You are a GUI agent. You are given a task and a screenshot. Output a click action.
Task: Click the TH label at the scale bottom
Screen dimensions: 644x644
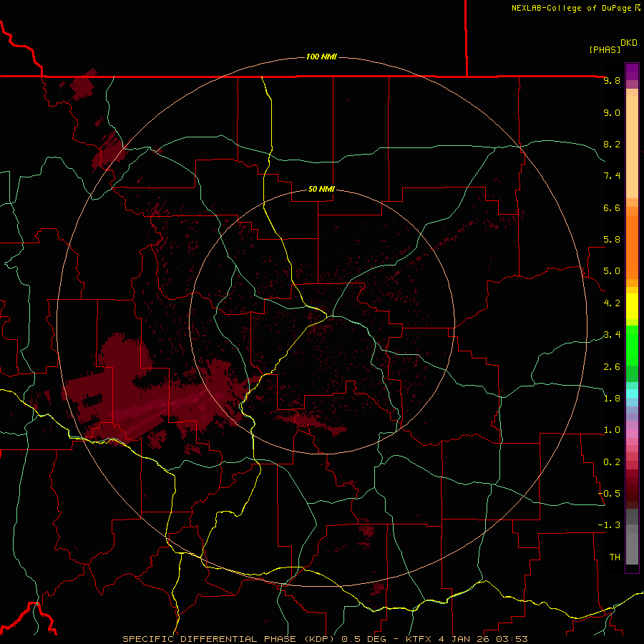coord(615,557)
